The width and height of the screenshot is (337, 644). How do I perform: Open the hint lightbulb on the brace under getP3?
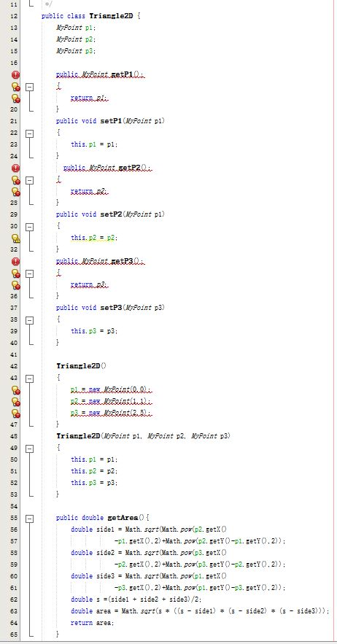(x=15, y=273)
